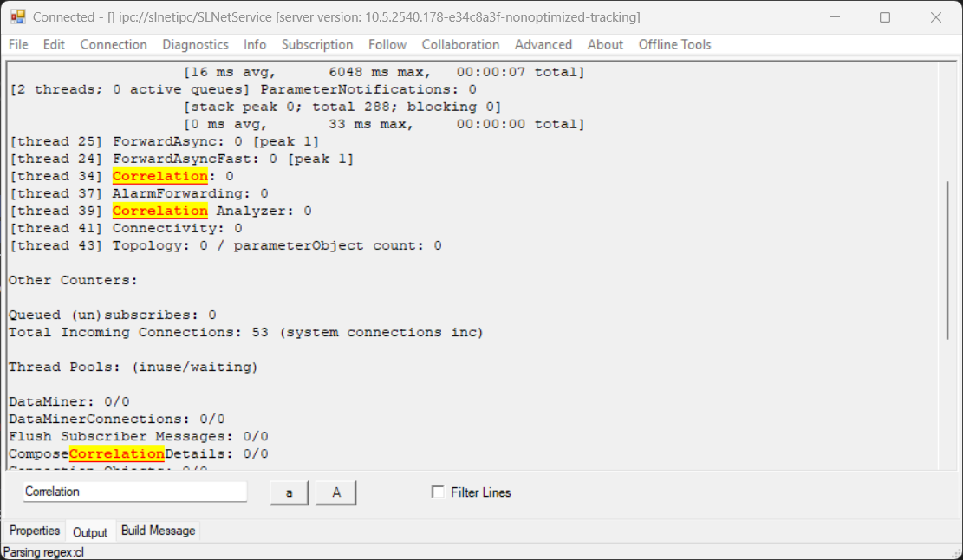This screenshot has width=963, height=560.
Task: Switch to the Properties tab
Action: (x=35, y=531)
